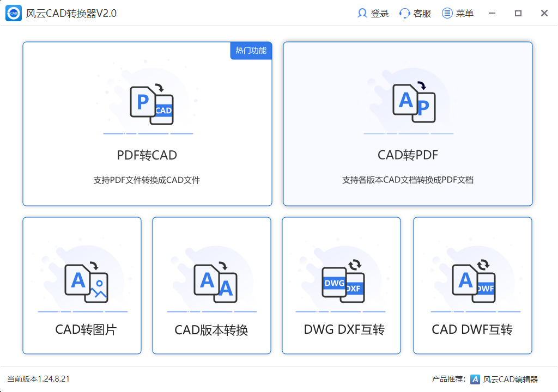Open the CAD转图片 label
The image size is (558, 392).
click(x=86, y=330)
